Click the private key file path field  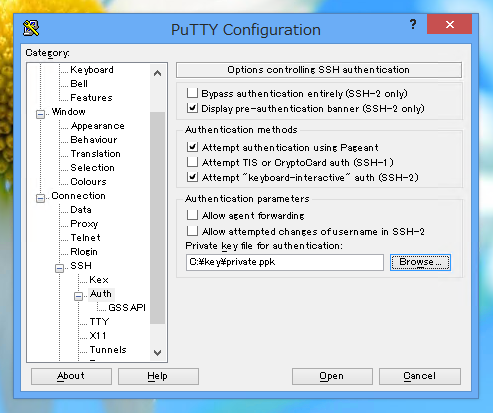(x=285, y=262)
